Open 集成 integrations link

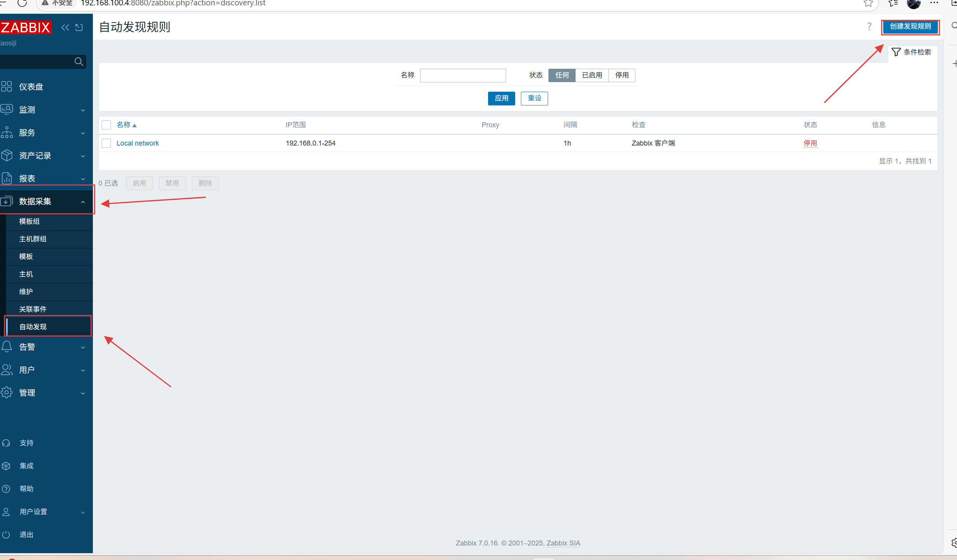click(x=26, y=466)
